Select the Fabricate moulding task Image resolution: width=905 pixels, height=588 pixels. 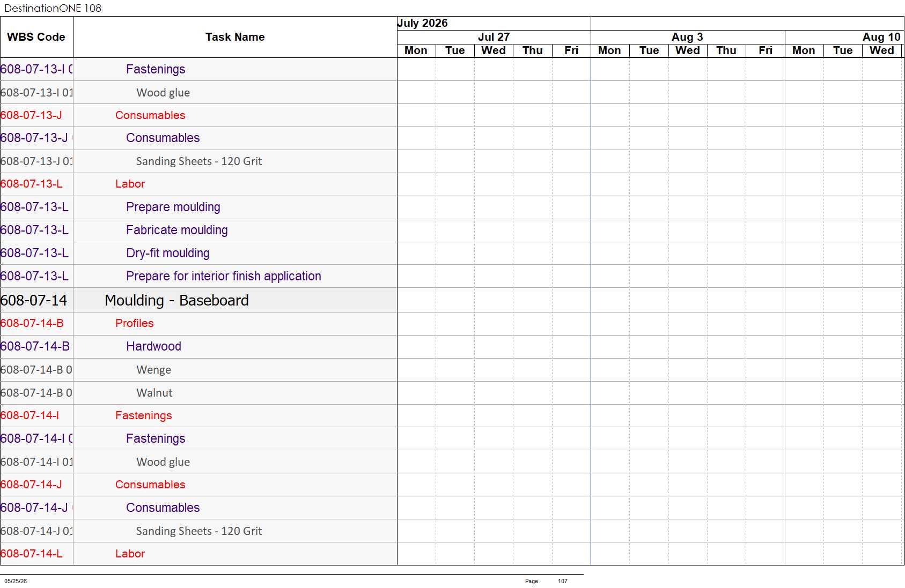[177, 230]
